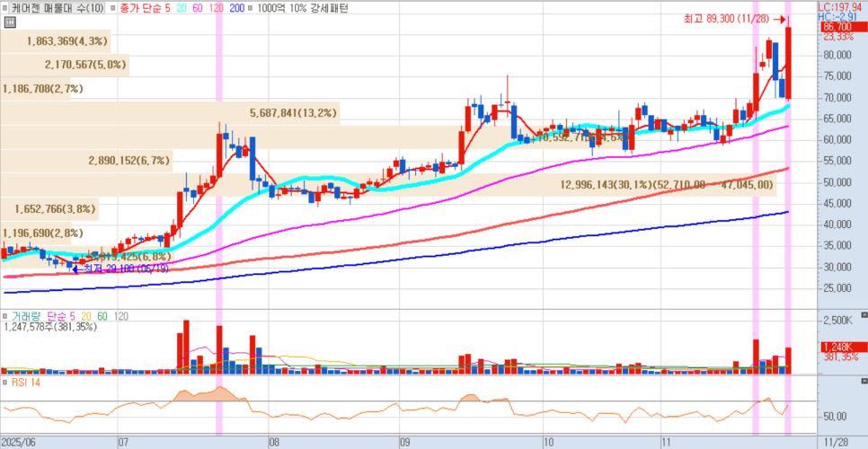Click the 2,890,152(6.7%) volume profile label
Viewport: 868px width, 449px height.
point(129,161)
